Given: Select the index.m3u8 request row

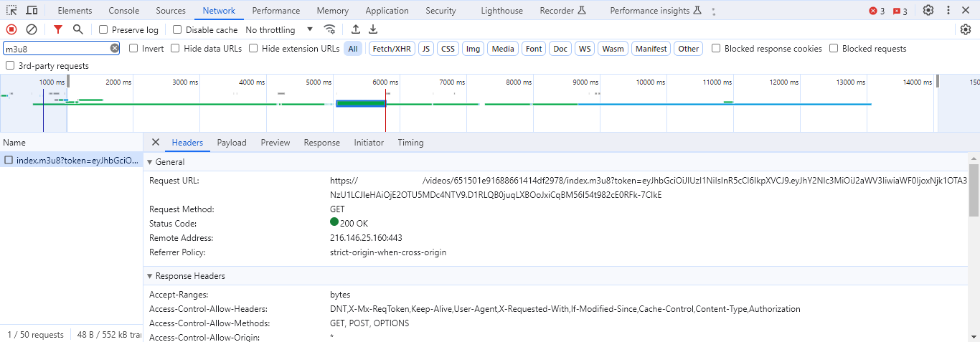Looking at the screenshot, I should 71,161.
